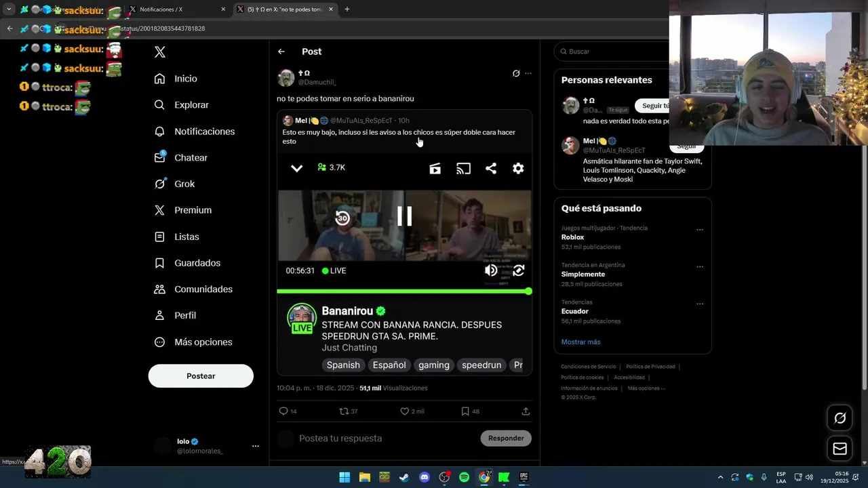The height and width of the screenshot is (488, 868).
Task: Focus the Buscar search field
Action: point(614,52)
